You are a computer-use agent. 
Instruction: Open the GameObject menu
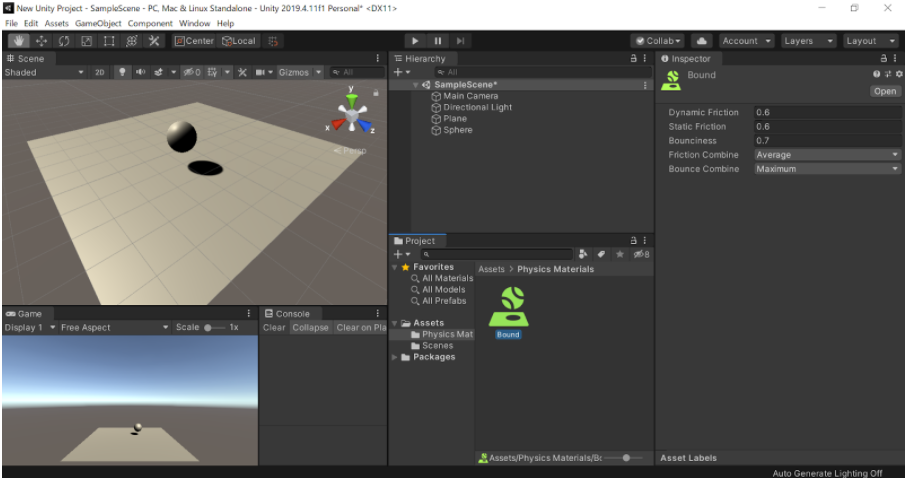point(98,23)
